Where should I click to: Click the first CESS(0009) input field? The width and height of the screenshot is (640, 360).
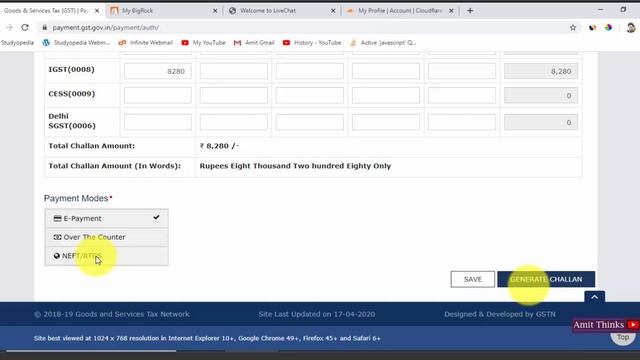coord(158,96)
